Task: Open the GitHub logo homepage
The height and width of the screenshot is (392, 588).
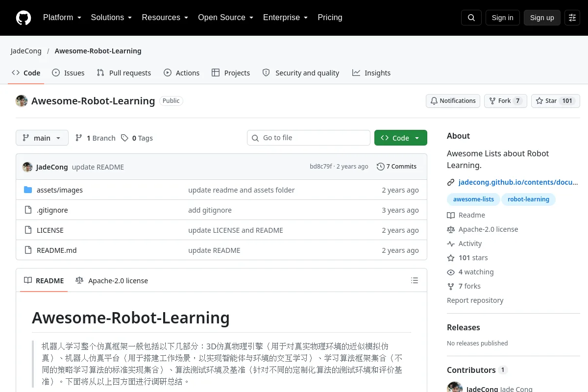Action: [24, 18]
